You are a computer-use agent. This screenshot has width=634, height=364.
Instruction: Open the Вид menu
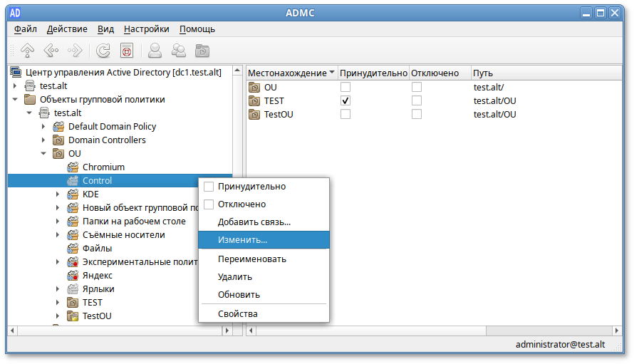tap(105, 29)
